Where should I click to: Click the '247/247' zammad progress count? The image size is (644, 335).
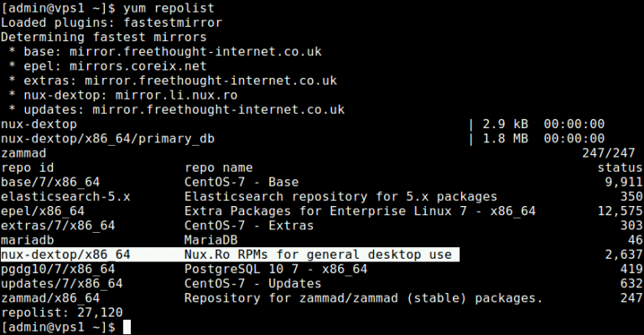coord(611,153)
